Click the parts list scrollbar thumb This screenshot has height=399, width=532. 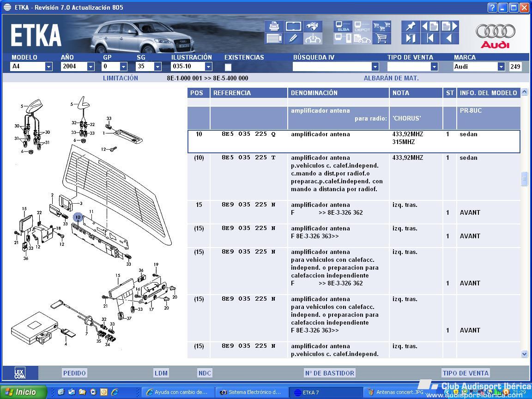coord(524,179)
